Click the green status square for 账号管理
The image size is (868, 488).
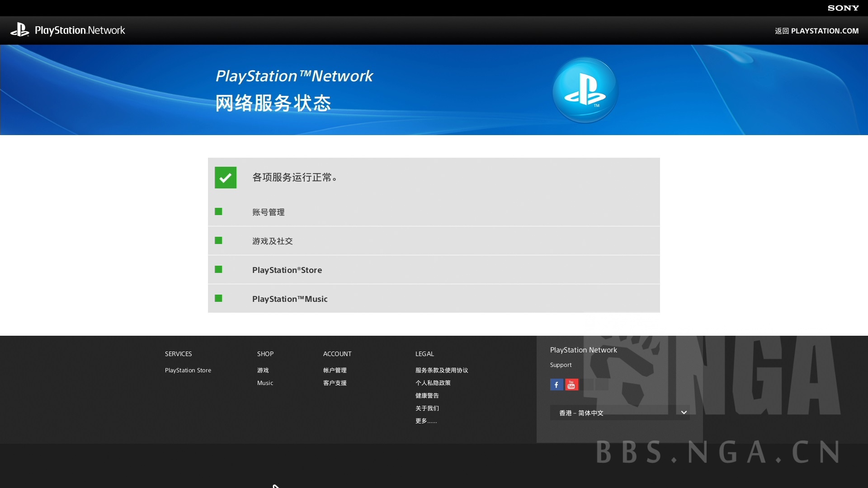point(219,211)
